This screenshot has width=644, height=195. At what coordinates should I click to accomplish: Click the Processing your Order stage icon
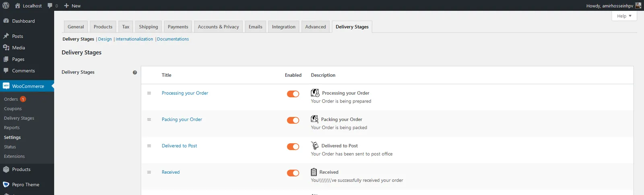click(x=315, y=93)
